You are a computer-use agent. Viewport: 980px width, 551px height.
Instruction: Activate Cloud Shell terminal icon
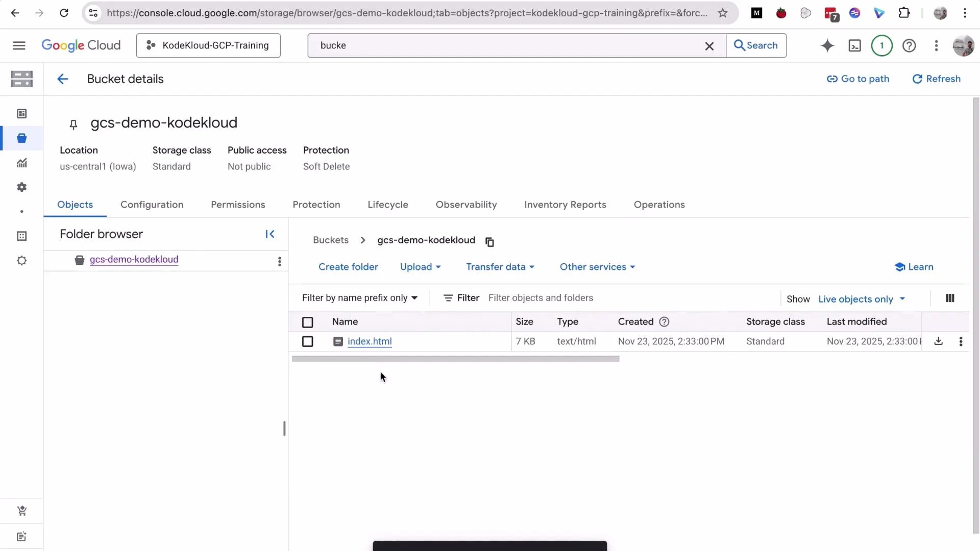[x=854, y=46]
